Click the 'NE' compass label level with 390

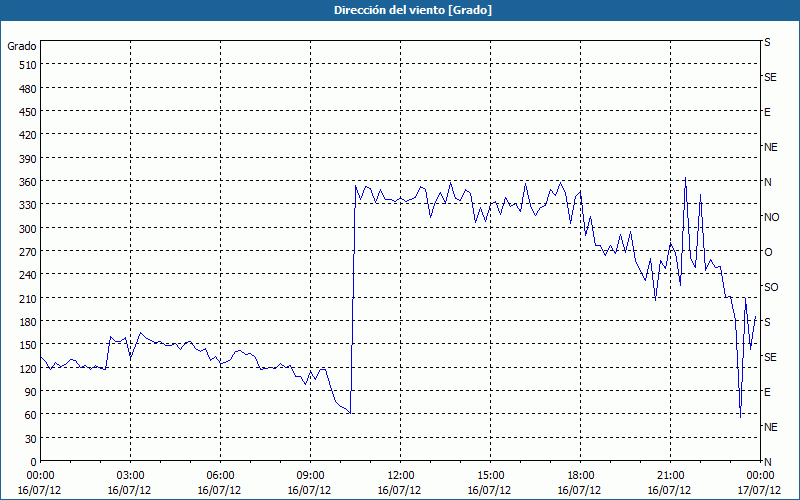770,147
